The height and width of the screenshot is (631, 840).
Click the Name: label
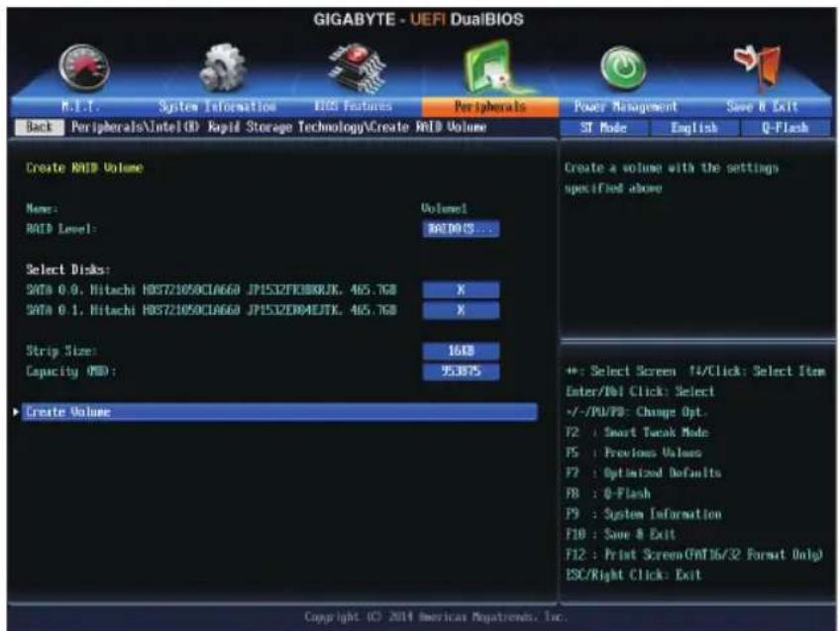coord(43,208)
